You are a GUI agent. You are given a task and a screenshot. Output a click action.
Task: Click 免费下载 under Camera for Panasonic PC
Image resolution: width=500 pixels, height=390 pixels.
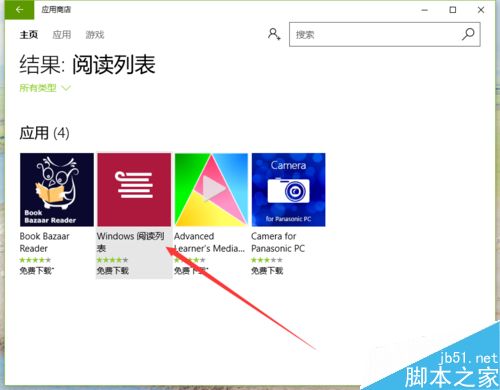pyautogui.click(x=267, y=270)
